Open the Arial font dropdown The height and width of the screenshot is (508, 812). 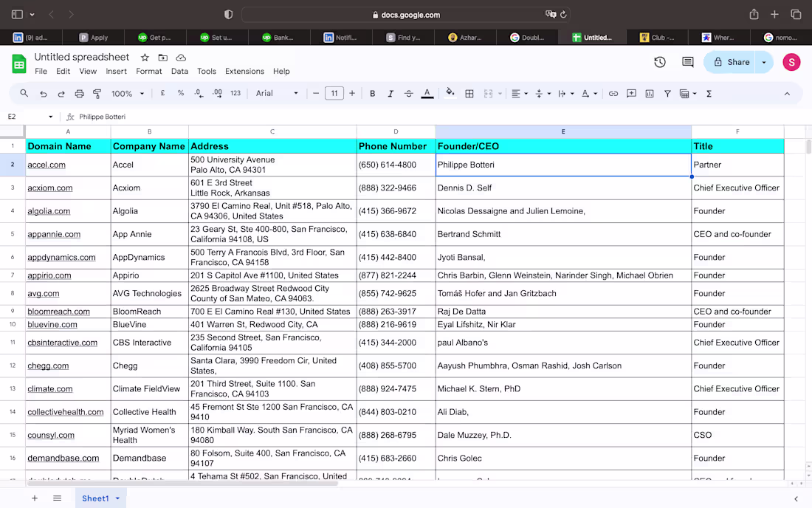tap(277, 93)
